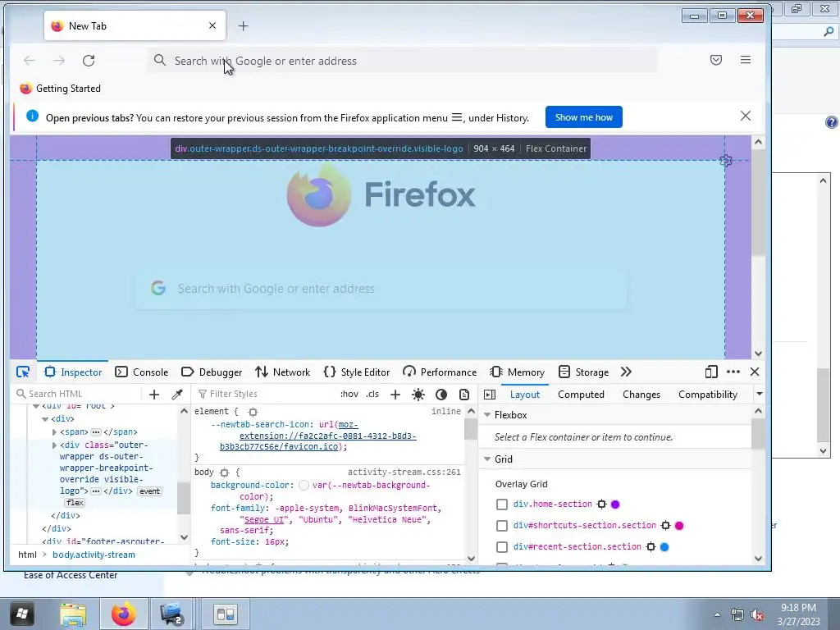Open Firefox application hamburger menu
Screen dimensions: 840x630
(745, 60)
